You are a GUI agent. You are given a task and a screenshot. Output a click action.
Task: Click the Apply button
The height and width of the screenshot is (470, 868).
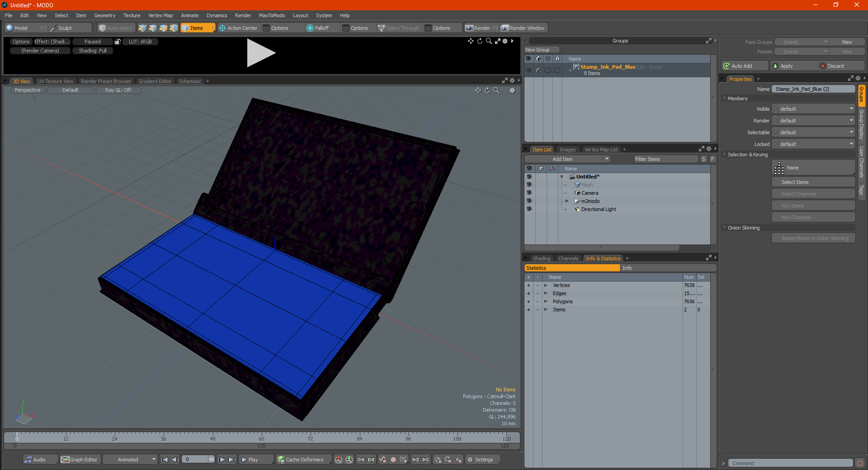click(x=794, y=66)
